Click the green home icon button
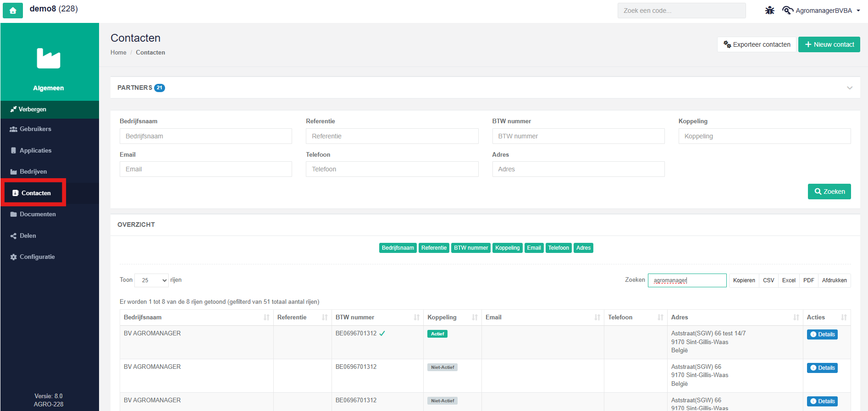Viewport: 868px width, 411px height. pos(13,11)
